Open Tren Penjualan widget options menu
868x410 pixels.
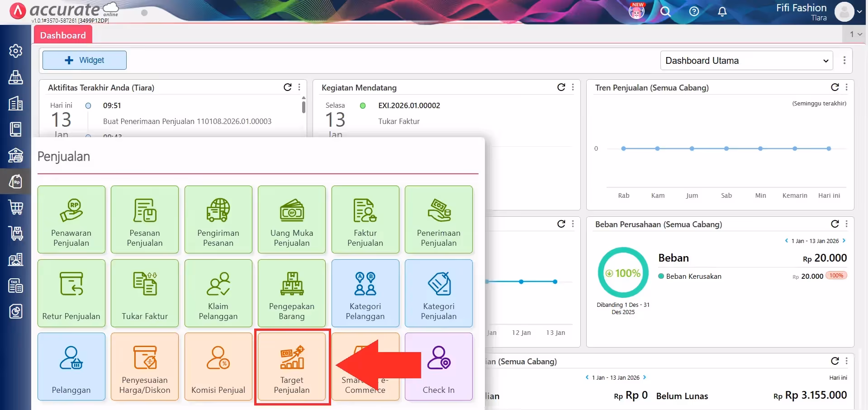(x=847, y=87)
